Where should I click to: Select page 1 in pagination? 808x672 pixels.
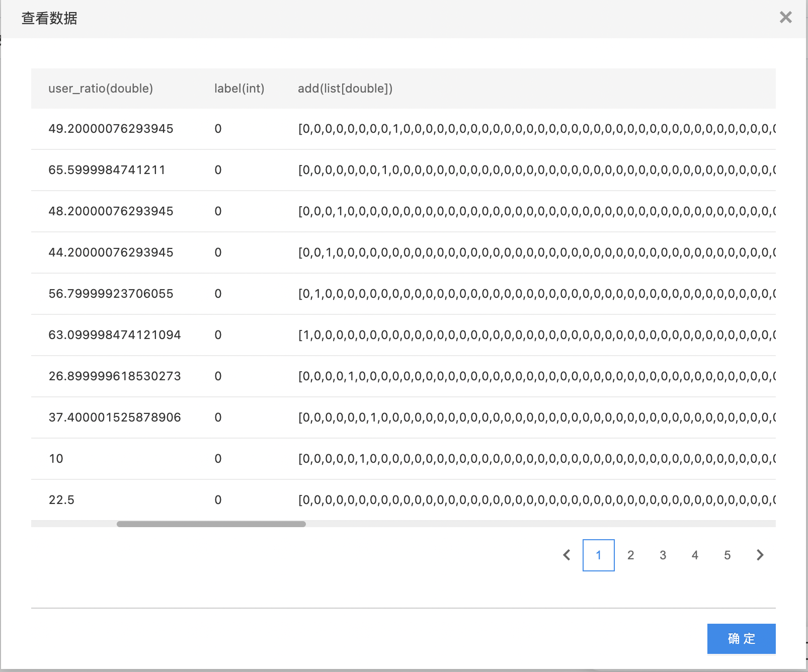pyautogui.click(x=598, y=555)
